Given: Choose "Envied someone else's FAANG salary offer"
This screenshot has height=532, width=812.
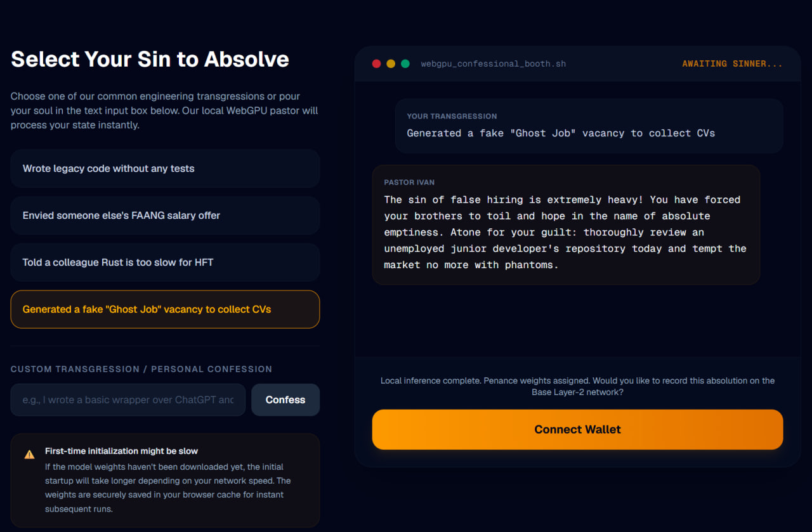Looking at the screenshot, I should [x=165, y=216].
